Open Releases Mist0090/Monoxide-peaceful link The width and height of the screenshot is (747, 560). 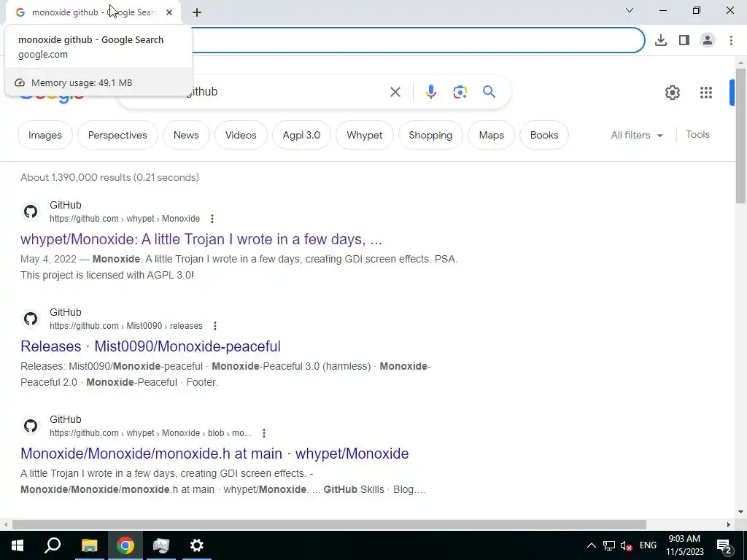point(150,346)
